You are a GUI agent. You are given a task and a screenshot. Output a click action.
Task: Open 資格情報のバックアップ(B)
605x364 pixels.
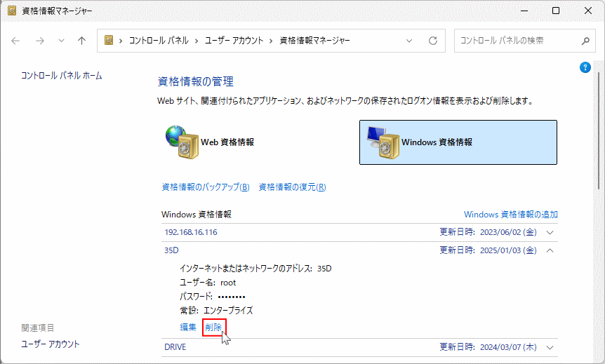click(x=206, y=187)
